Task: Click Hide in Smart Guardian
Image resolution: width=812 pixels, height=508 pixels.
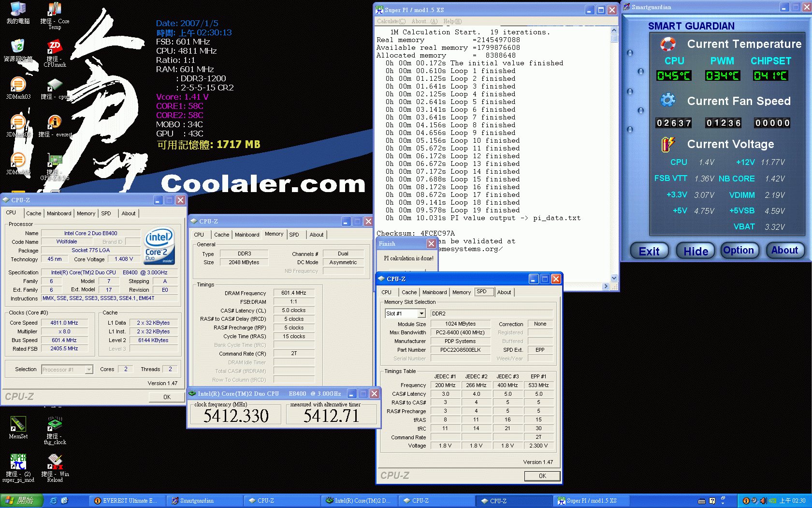Action: click(x=696, y=251)
